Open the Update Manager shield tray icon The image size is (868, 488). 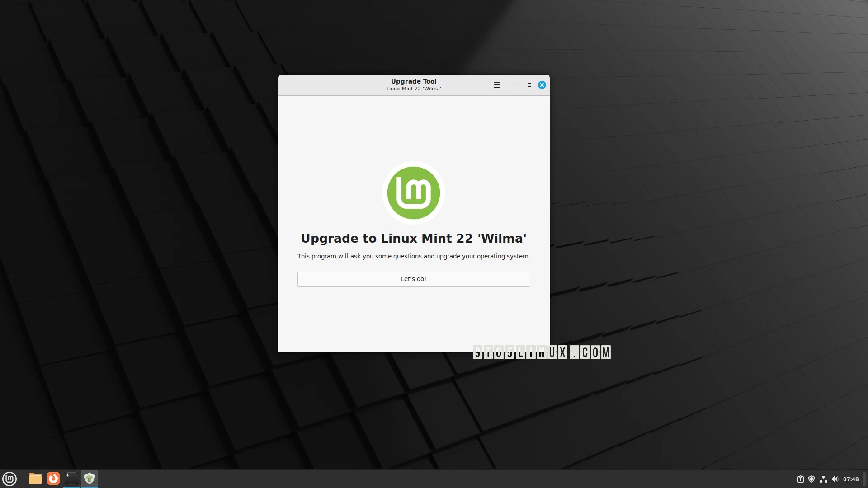click(x=811, y=479)
